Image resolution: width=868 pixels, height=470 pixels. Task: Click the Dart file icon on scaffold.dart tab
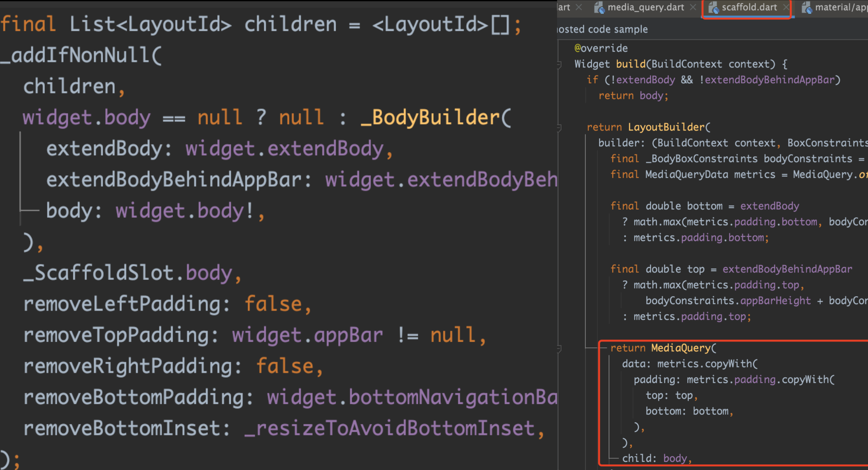[713, 8]
